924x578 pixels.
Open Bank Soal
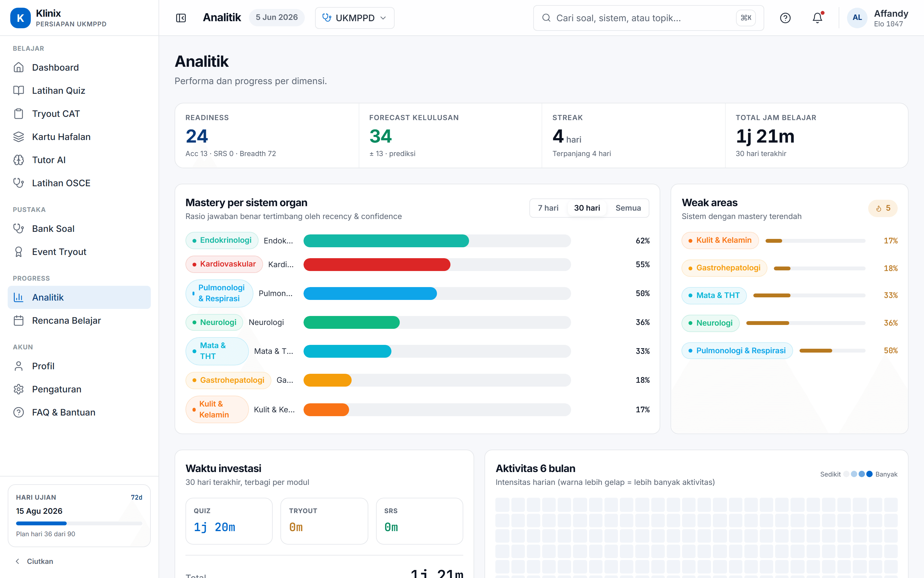[x=79, y=229]
